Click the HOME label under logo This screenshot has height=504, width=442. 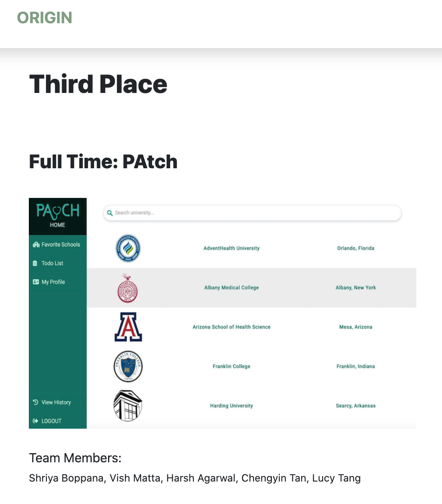coord(57,225)
